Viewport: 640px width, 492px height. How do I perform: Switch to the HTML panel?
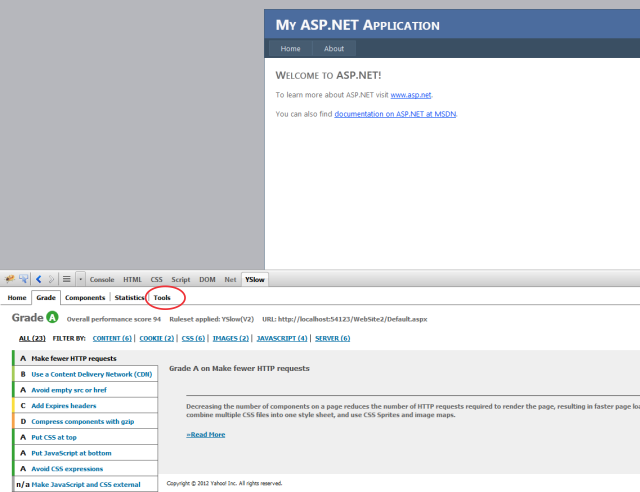pos(132,280)
